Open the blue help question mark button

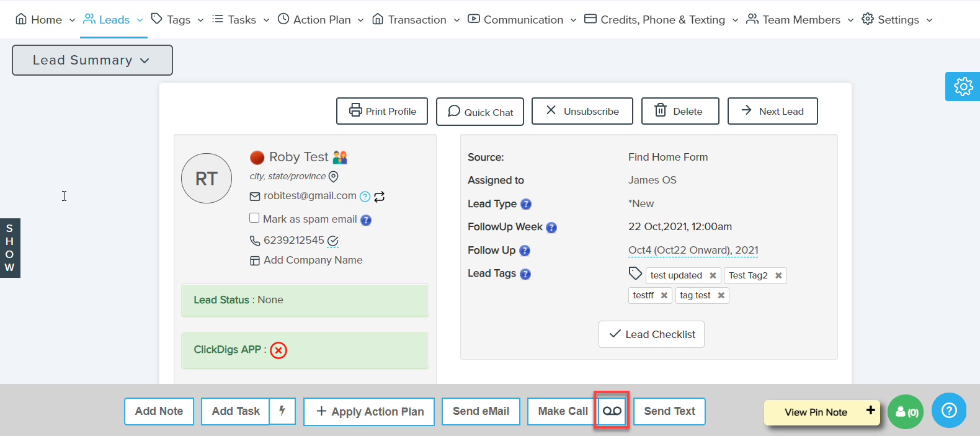pyautogui.click(x=948, y=411)
